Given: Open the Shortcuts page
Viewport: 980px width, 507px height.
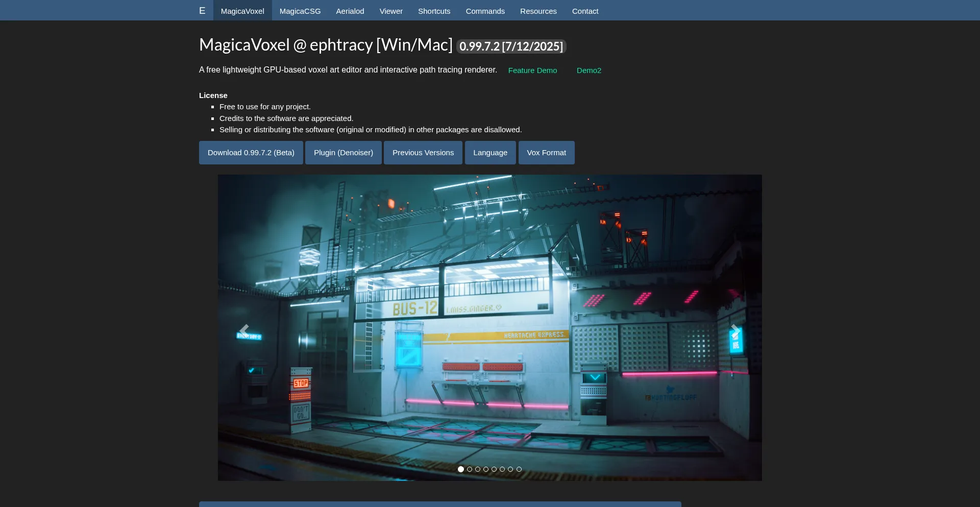Looking at the screenshot, I should point(434,11).
